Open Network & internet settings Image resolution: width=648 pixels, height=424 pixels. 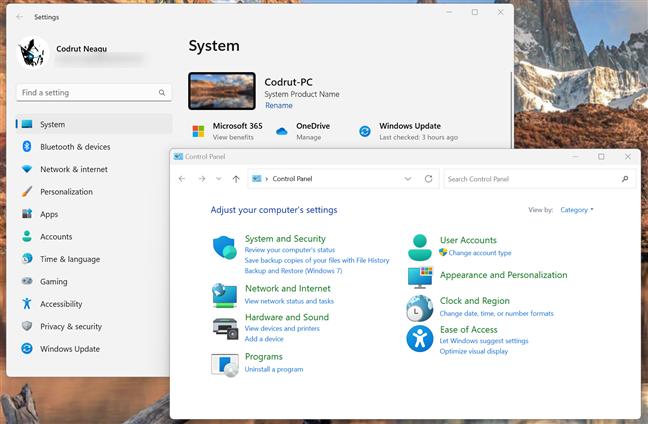click(74, 169)
